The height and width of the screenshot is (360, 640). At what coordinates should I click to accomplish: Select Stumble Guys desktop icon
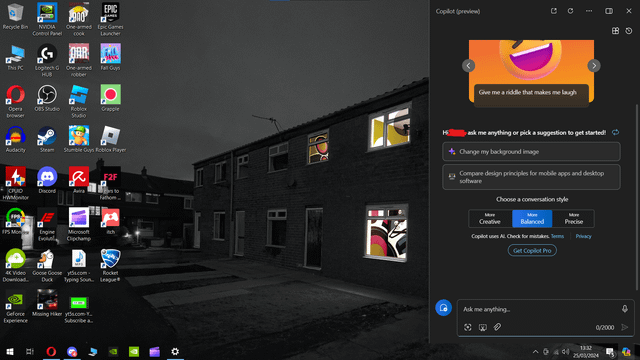tap(79, 139)
